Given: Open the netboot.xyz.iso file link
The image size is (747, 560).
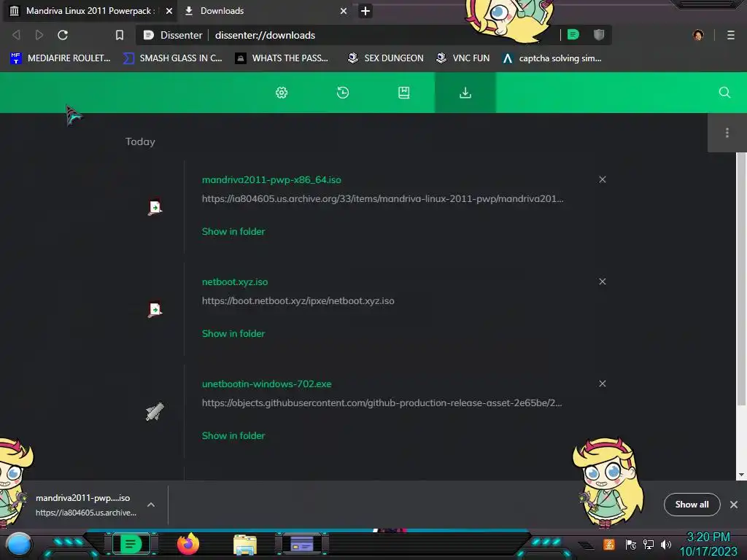Looking at the screenshot, I should click(x=235, y=282).
